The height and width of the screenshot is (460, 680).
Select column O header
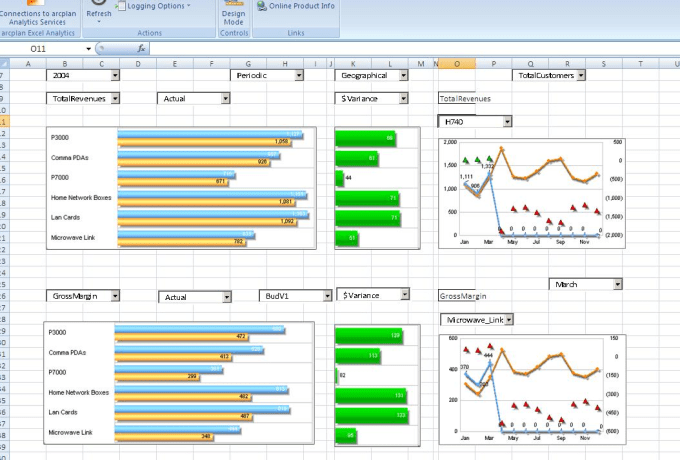tap(457, 64)
